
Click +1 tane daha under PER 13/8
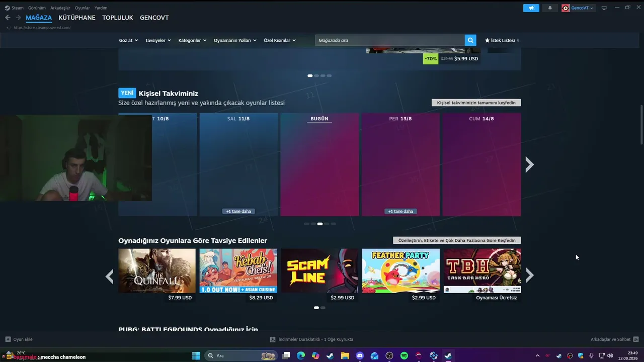click(400, 211)
